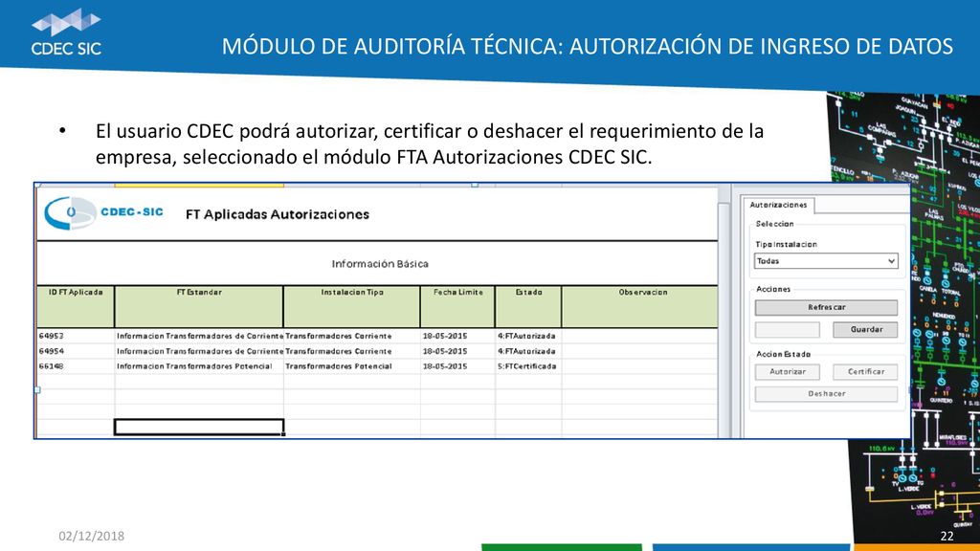This screenshot has height=551, width=980.
Task: Select the 5:FTCertificada state cell
Action: (528, 366)
